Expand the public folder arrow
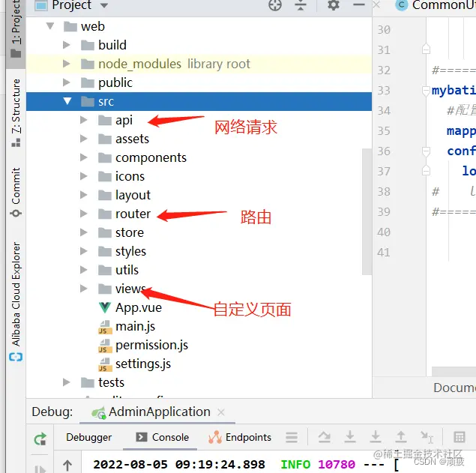476x473 pixels. click(x=66, y=82)
